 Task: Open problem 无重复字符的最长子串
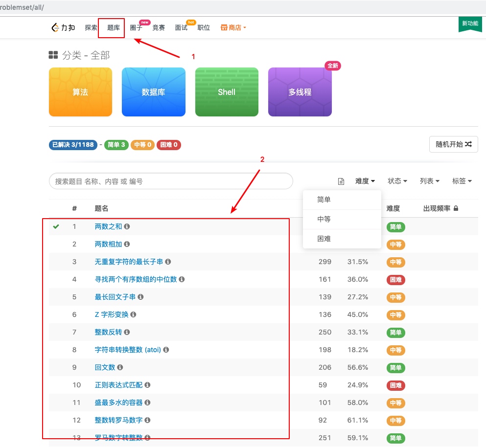(x=129, y=262)
